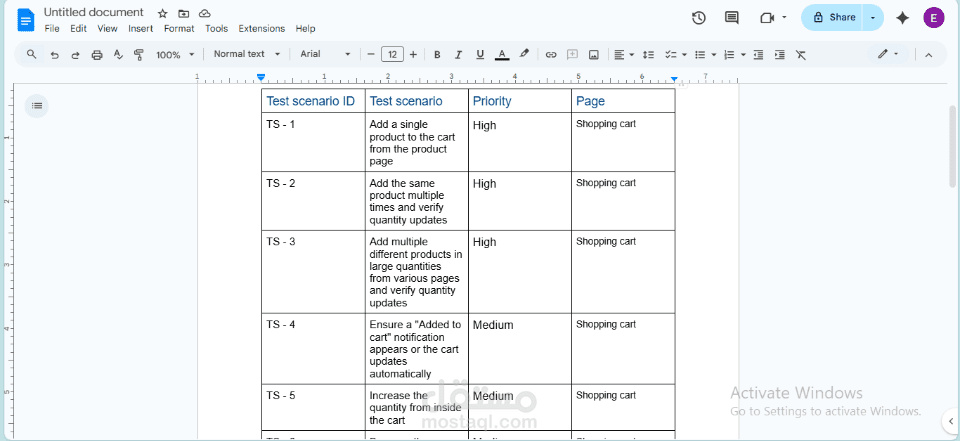The image size is (960, 441).
Task: Search the menus magnifier icon
Action: tap(32, 55)
